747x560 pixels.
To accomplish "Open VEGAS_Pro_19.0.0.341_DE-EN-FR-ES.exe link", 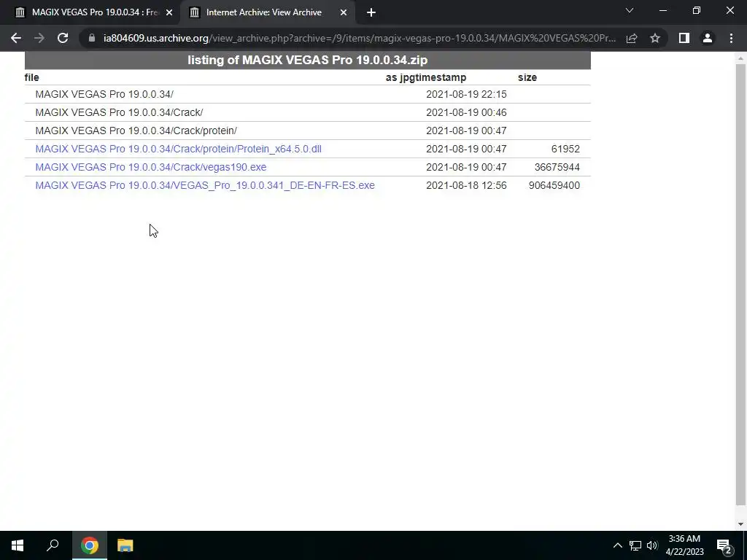I will point(205,185).
